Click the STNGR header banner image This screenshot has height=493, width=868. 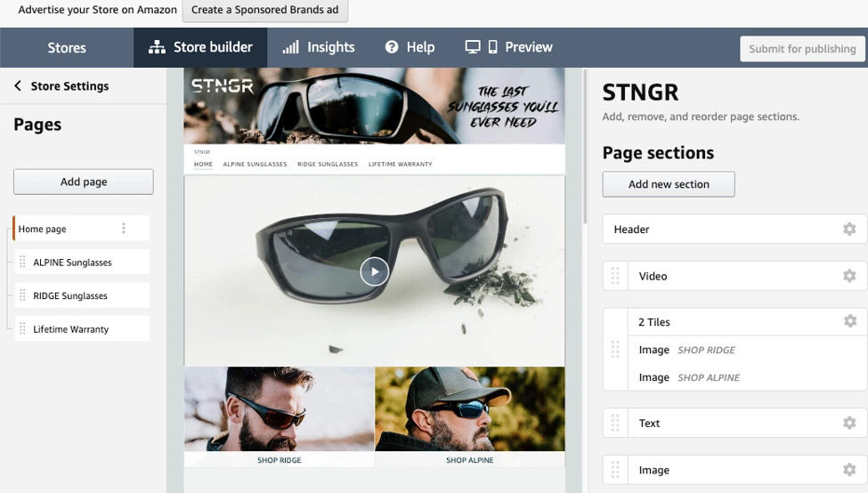pos(374,106)
